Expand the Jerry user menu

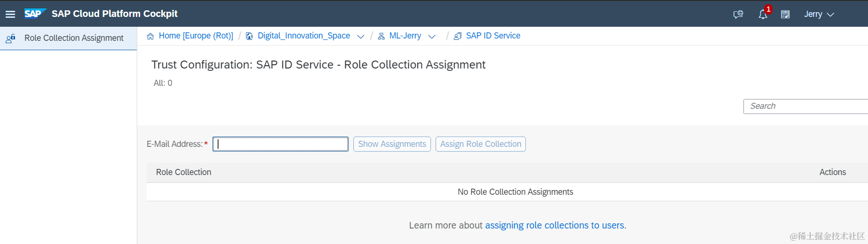[x=819, y=14]
